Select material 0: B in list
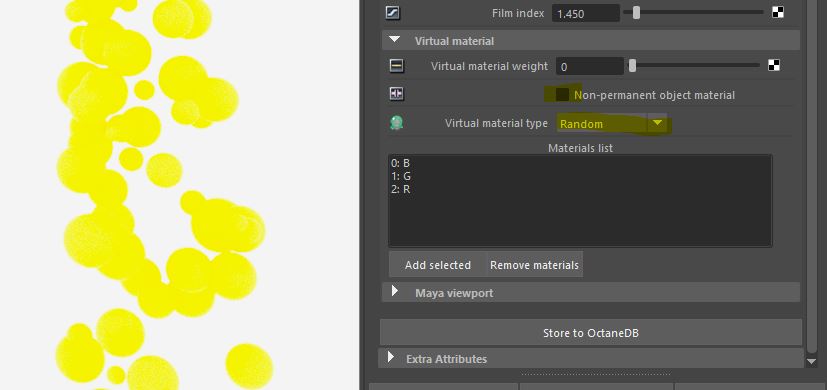The image size is (827, 390). coord(400,164)
